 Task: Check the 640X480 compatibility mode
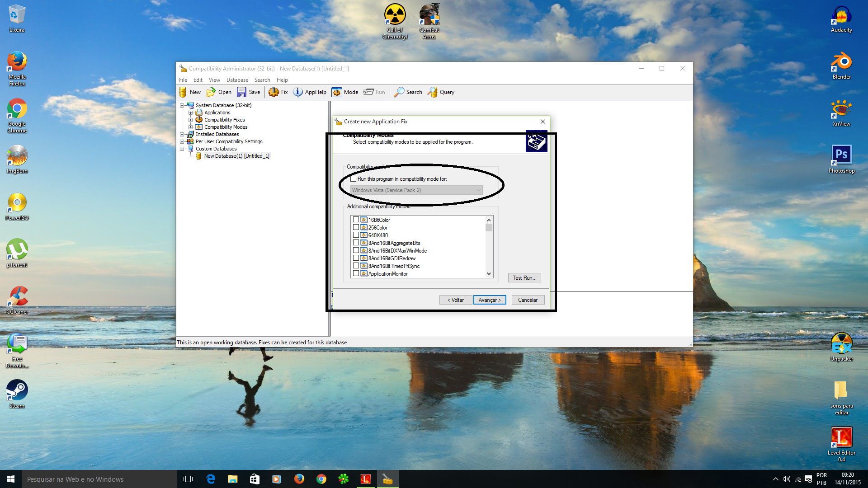[x=356, y=235]
